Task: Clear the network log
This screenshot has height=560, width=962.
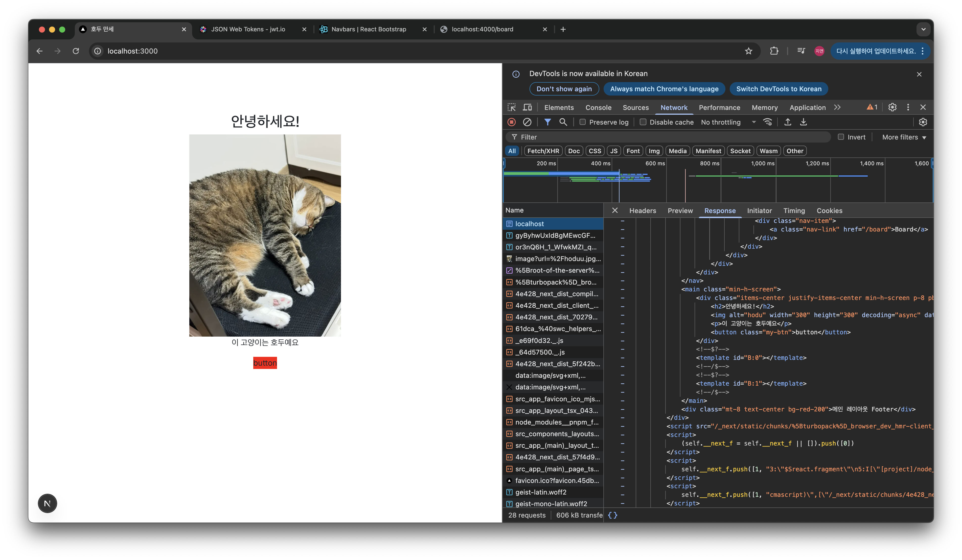Action: point(527,122)
